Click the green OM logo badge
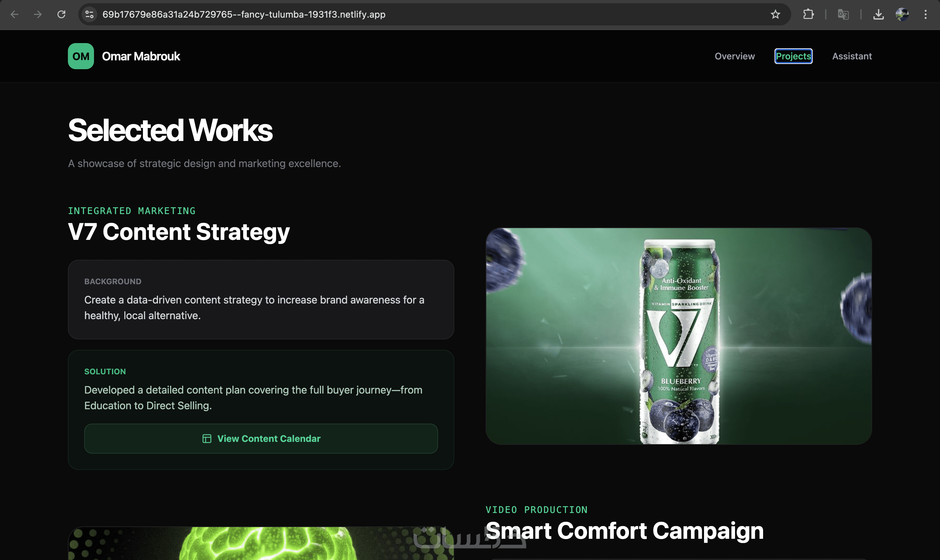 81,56
